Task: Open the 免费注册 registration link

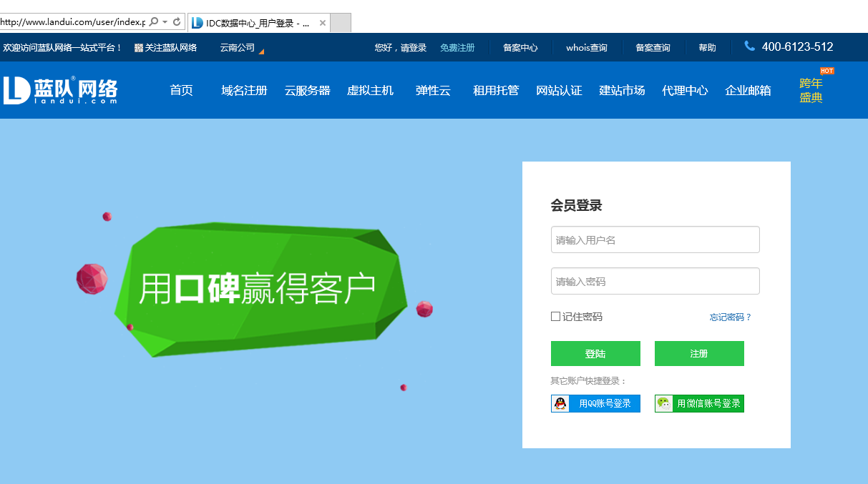Action: [458, 46]
